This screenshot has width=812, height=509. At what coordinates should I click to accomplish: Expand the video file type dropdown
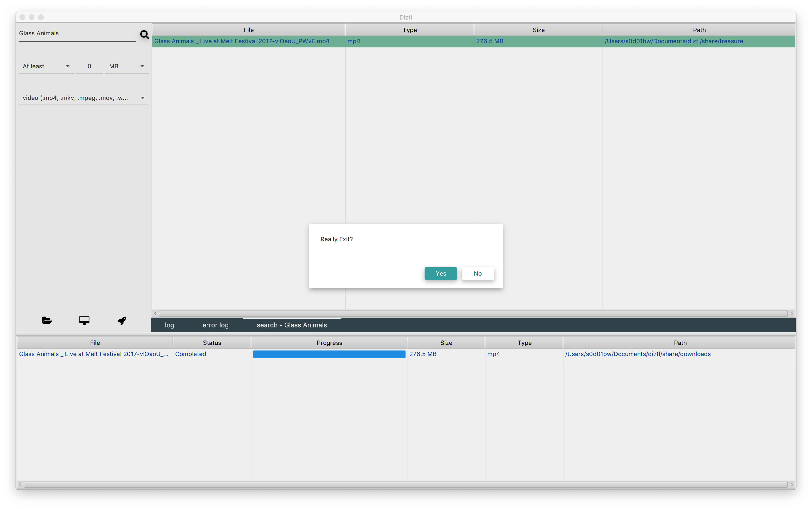pyautogui.click(x=84, y=98)
